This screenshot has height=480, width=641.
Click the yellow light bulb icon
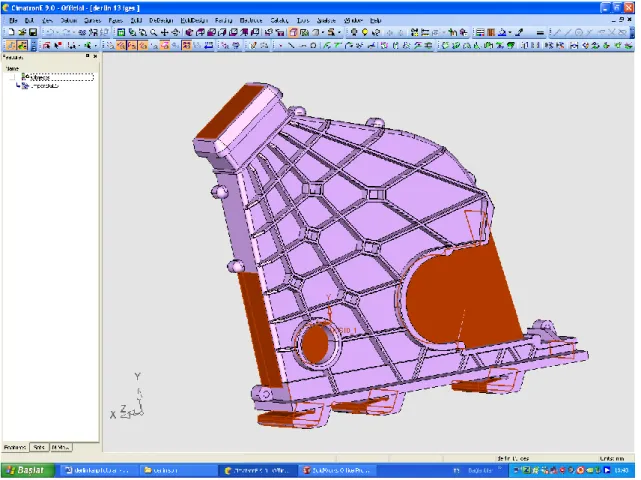coord(365,32)
